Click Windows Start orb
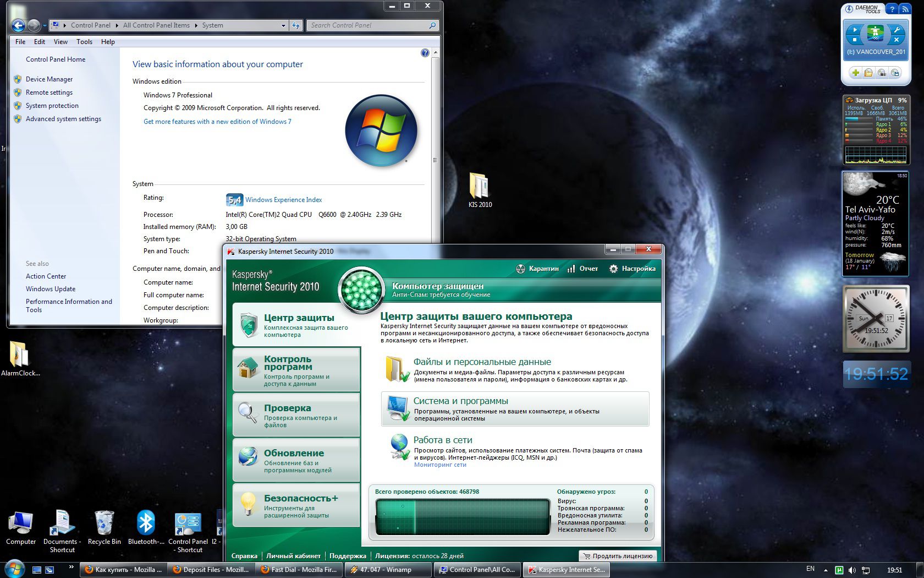Screen dimensions: 924x578 [x=14, y=569]
